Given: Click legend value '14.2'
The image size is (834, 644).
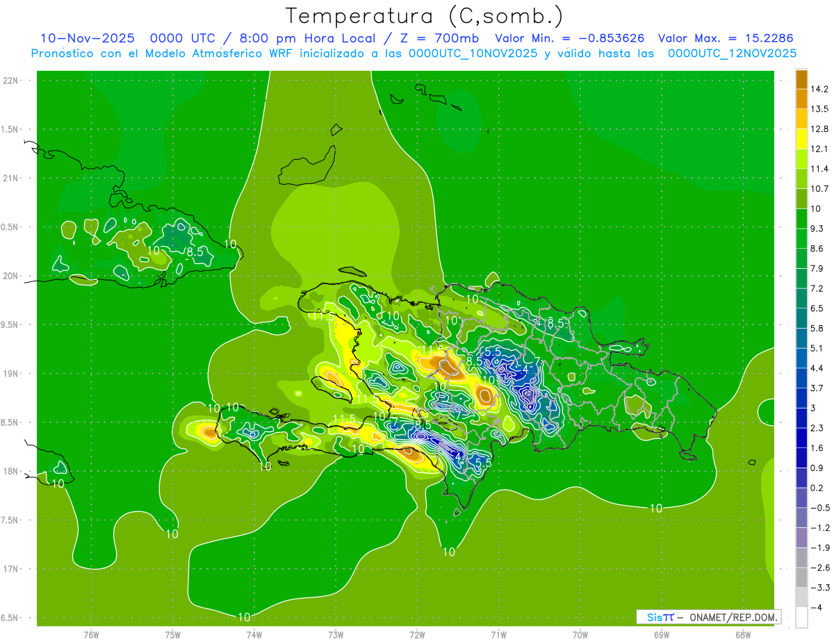Looking at the screenshot, I should [x=819, y=89].
